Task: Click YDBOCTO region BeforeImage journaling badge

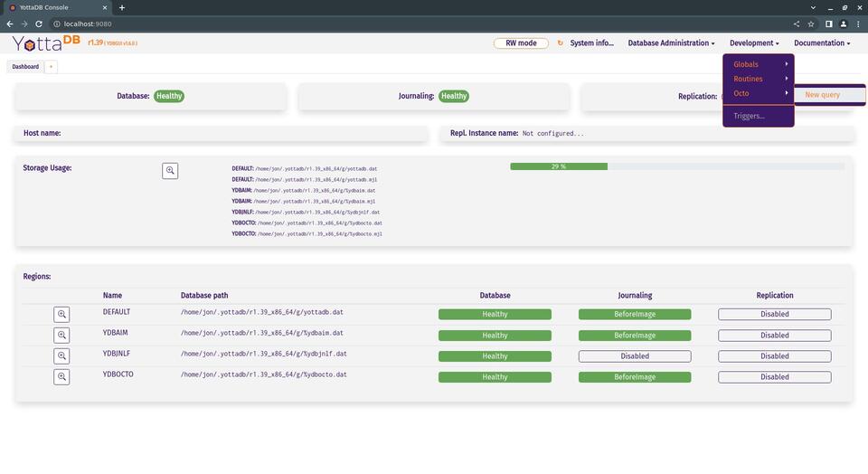Action: (635, 376)
